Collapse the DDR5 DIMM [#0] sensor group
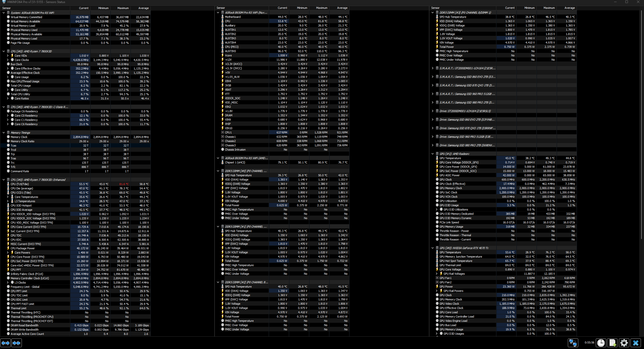Screen dimensions: 644x349 point(218,171)
